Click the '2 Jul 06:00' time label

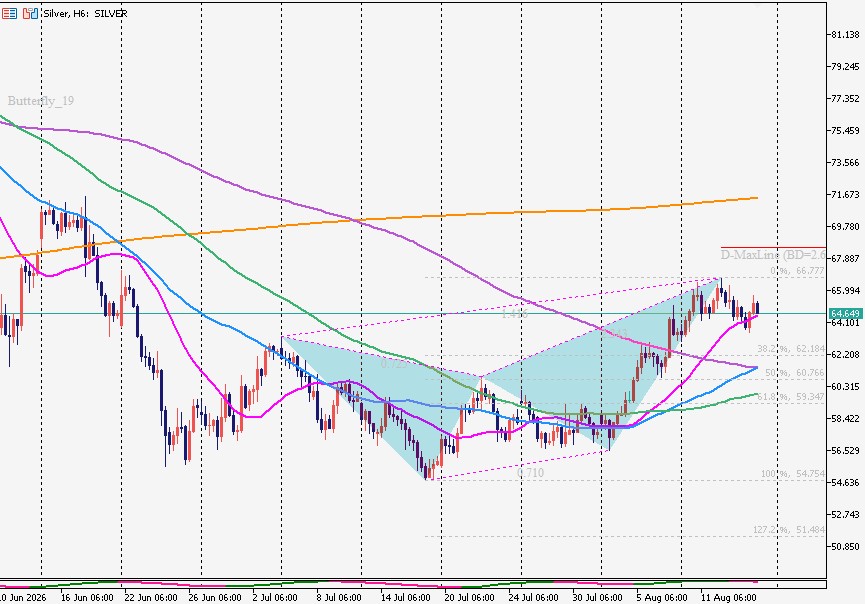click(x=275, y=598)
